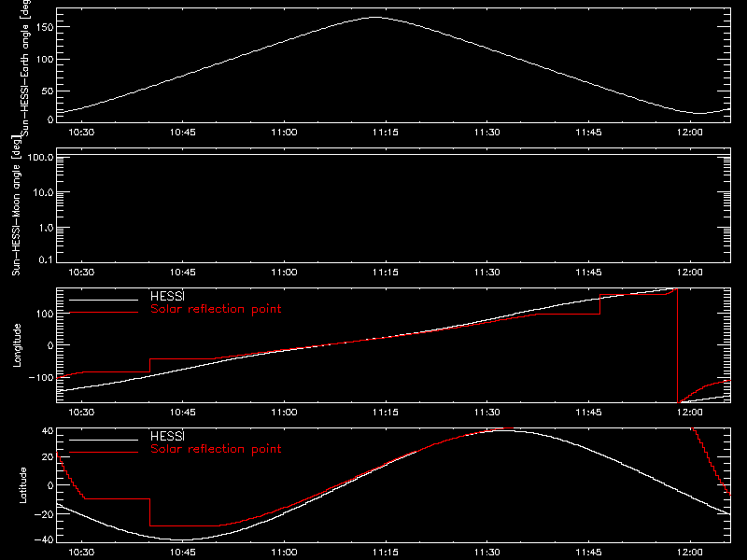This screenshot has width=747, height=560.
Task: Click 11:30 time label under Latitude plot
Action: tap(486, 552)
